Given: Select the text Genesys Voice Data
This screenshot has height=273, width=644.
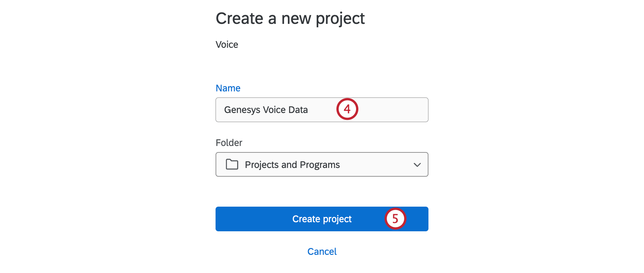Looking at the screenshot, I should (x=265, y=110).
